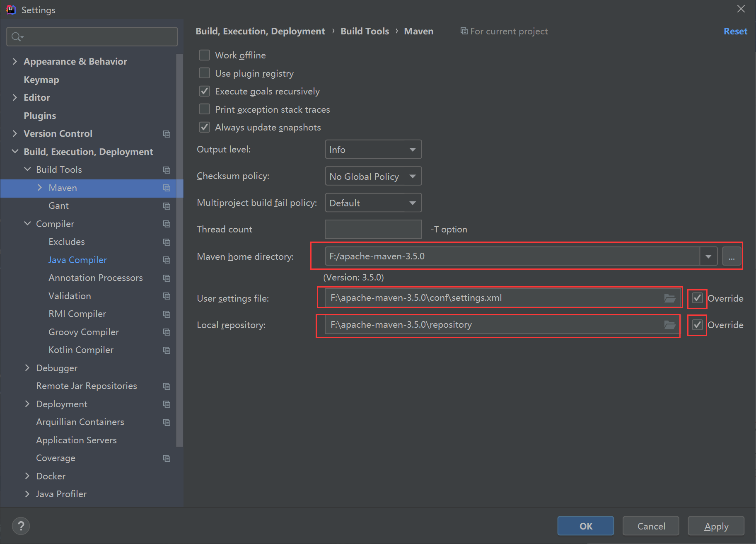Open Java Profiler settings
756x544 pixels.
pos(61,494)
